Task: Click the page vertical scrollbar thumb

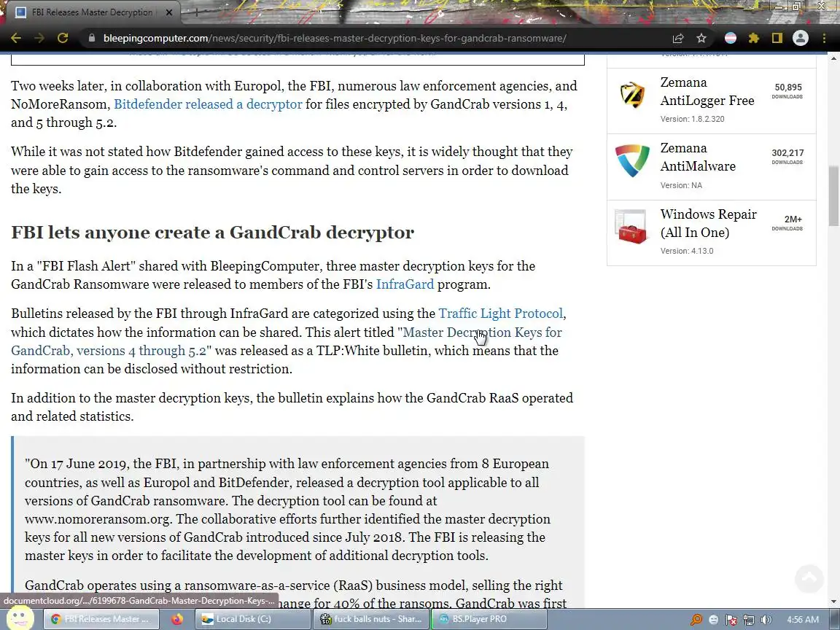Action: pyautogui.click(x=833, y=196)
